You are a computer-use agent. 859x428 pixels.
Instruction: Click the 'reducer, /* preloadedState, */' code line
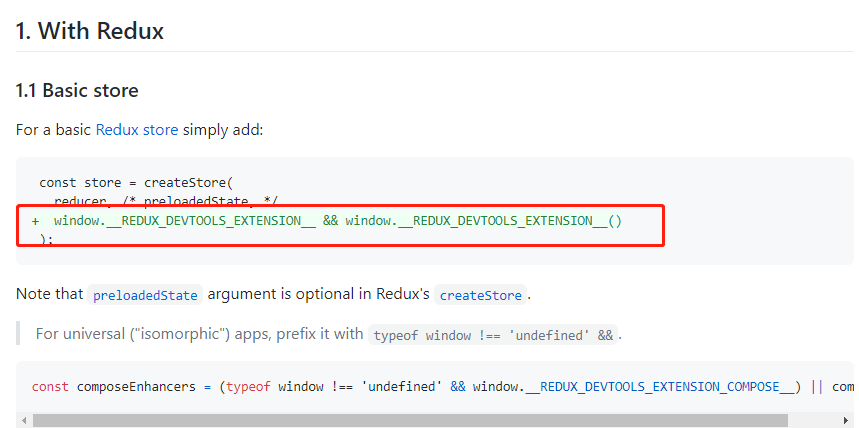pos(168,202)
